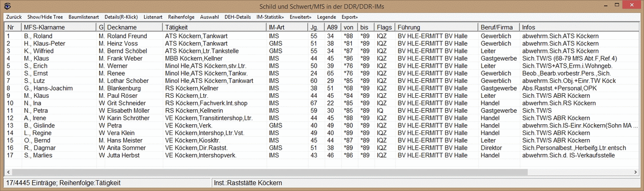Screen dimensions: 644x191
Task: Sort by IM-Art column header
Action: 287,27
